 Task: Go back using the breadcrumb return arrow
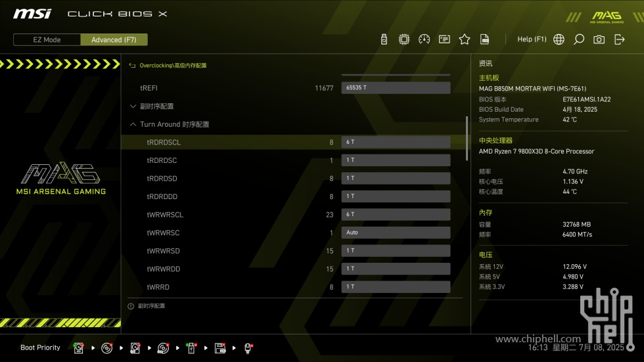(132, 65)
